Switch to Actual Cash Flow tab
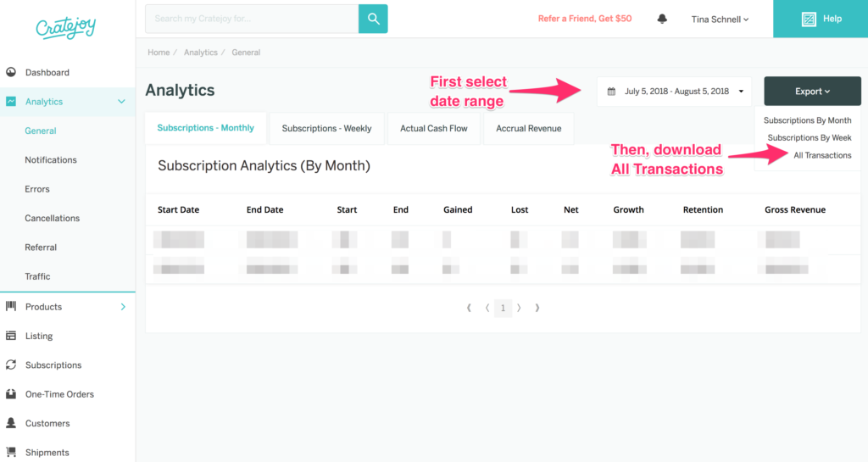The height and width of the screenshot is (462, 868). [x=433, y=128]
